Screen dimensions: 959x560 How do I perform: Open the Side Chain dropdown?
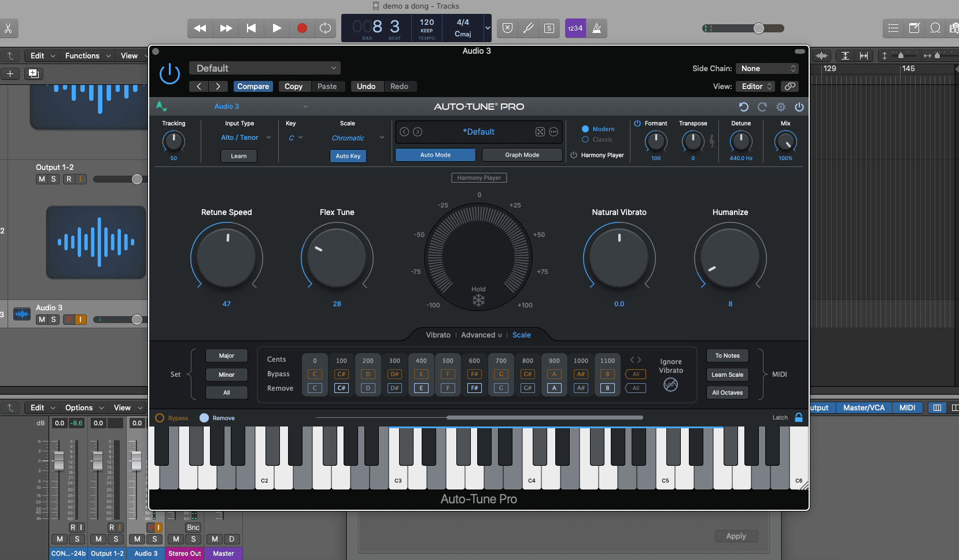pyautogui.click(x=767, y=68)
